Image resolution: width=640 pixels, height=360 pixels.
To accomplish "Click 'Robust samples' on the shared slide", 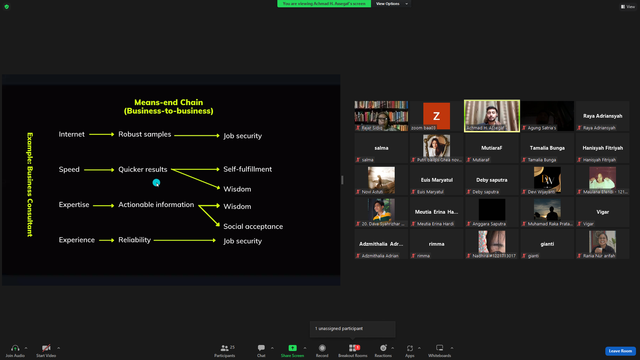I will 144,134.
